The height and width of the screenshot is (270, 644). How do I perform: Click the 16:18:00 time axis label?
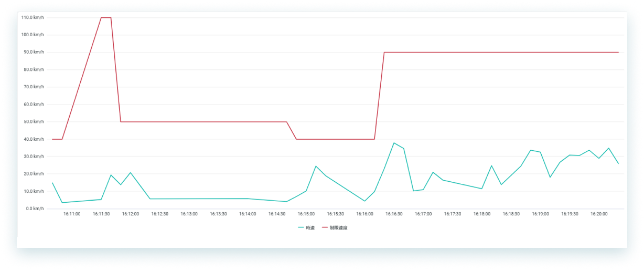click(482, 214)
